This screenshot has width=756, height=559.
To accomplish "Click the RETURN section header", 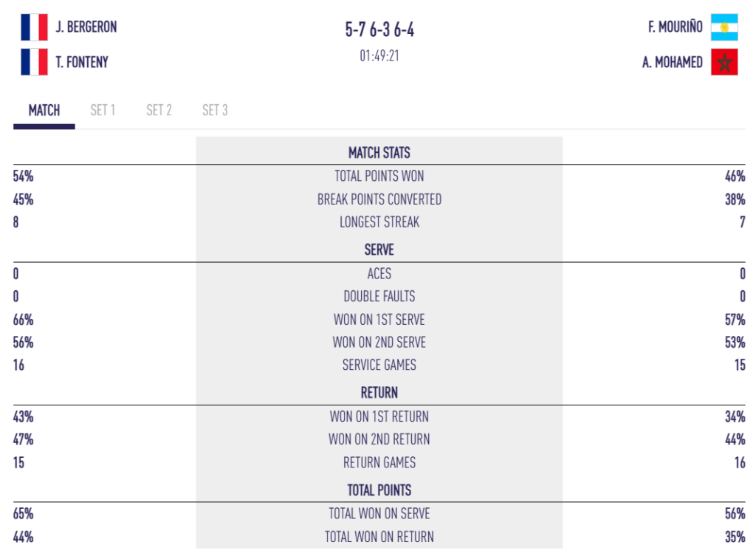I will pos(379,393).
